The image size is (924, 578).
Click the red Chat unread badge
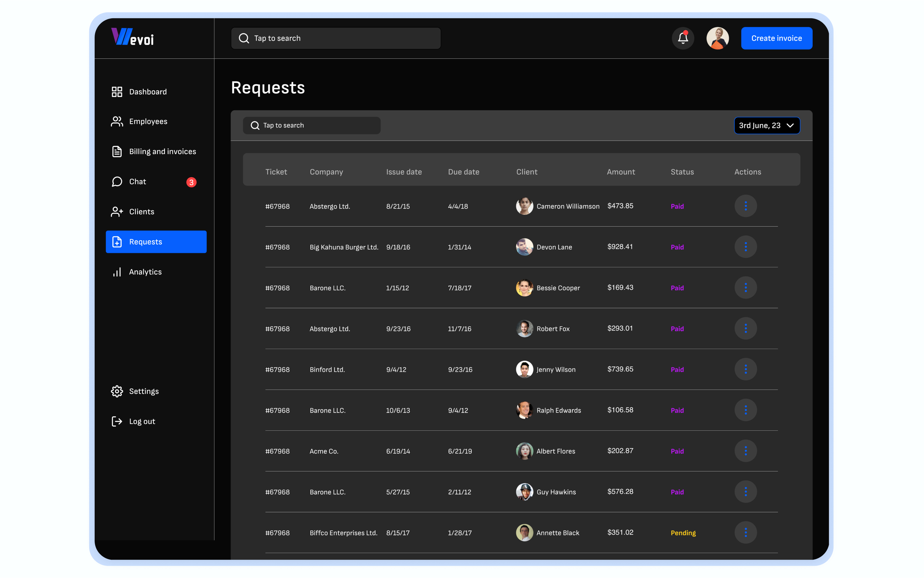(191, 182)
